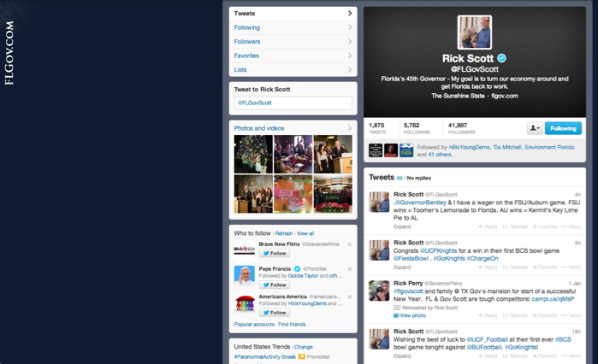This screenshot has height=364, width=598.
Task: Open the campl.us/qMsP link
Action: (x=553, y=299)
